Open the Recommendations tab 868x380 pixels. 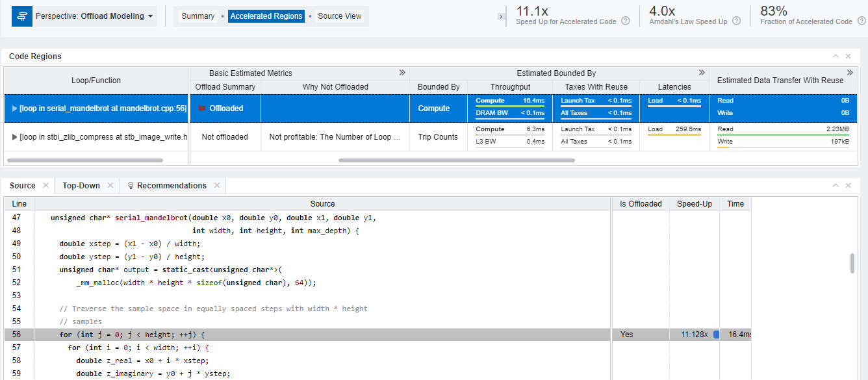tap(171, 186)
